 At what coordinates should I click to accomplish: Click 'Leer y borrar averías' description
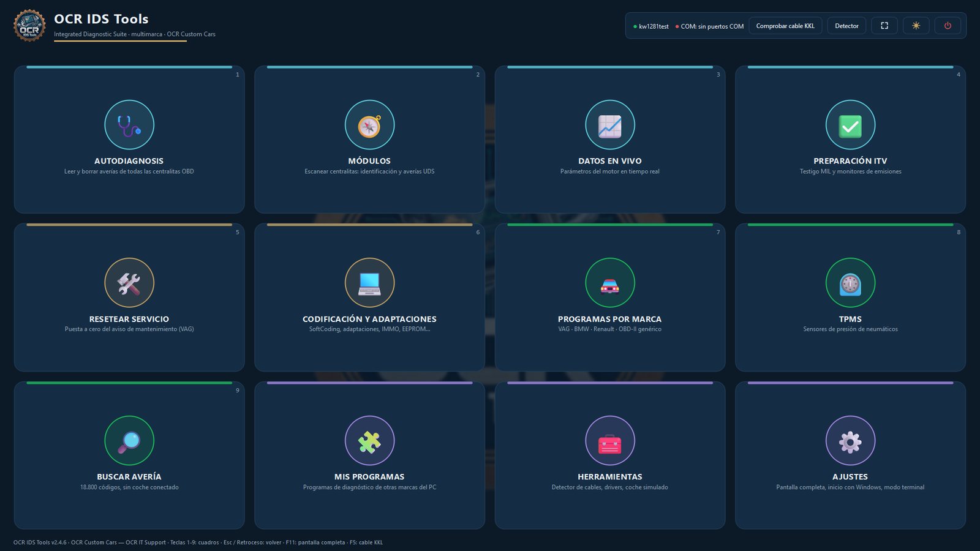pyautogui.click(x=129, y=171)
